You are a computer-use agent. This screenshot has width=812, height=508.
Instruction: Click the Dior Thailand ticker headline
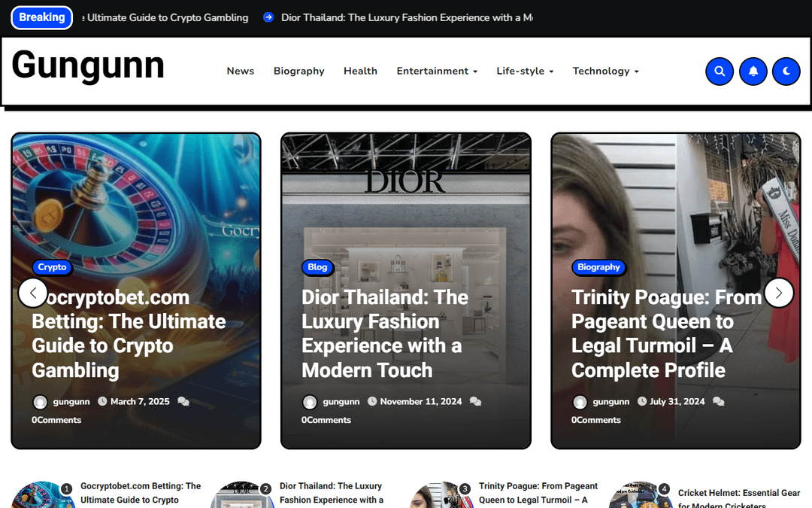[x=407, y=17]
